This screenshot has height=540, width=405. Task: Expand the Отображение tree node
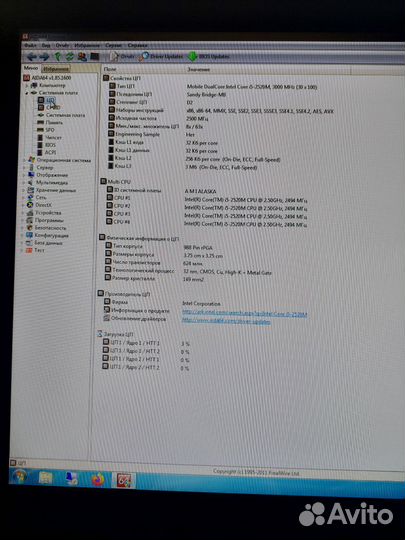click(24, 175)
